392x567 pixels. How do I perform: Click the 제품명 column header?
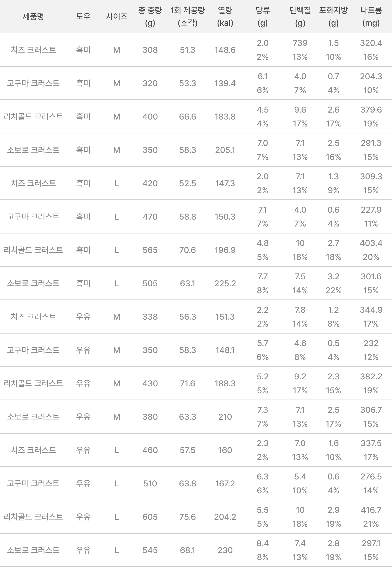(x=33, y=16)
